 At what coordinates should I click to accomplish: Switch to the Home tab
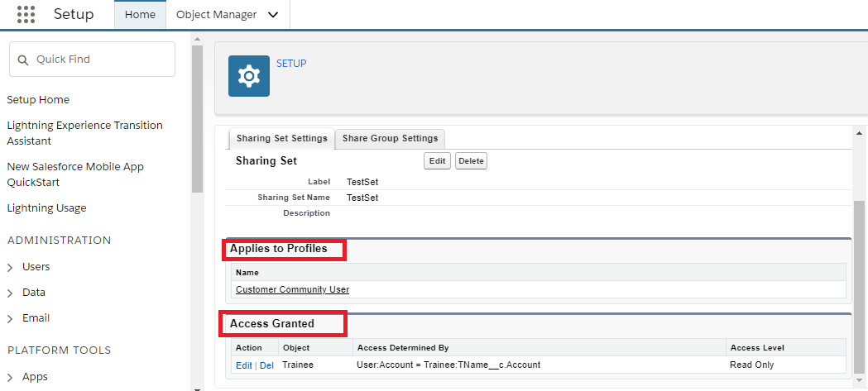pyautogui.click(x=140, y=15)
